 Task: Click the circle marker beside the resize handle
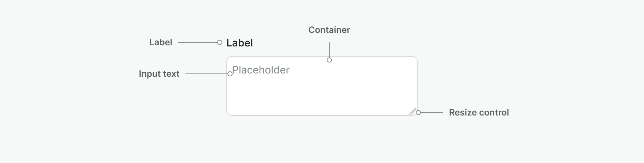click(418, 113)
